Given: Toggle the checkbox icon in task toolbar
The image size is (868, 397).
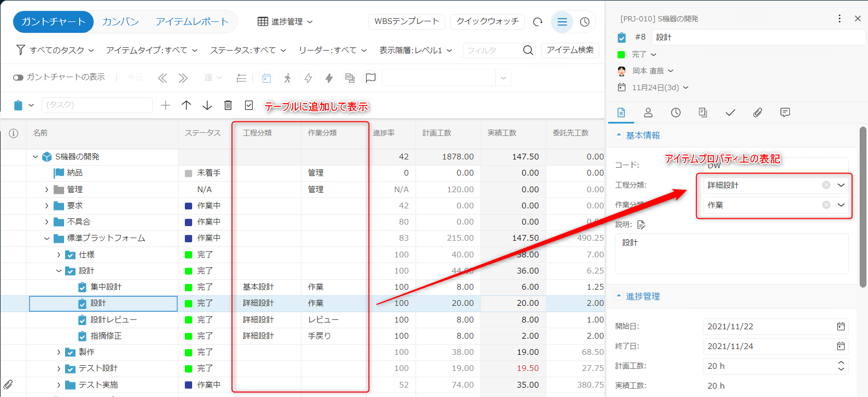Looking at the screenshot, I should point(249,105).
